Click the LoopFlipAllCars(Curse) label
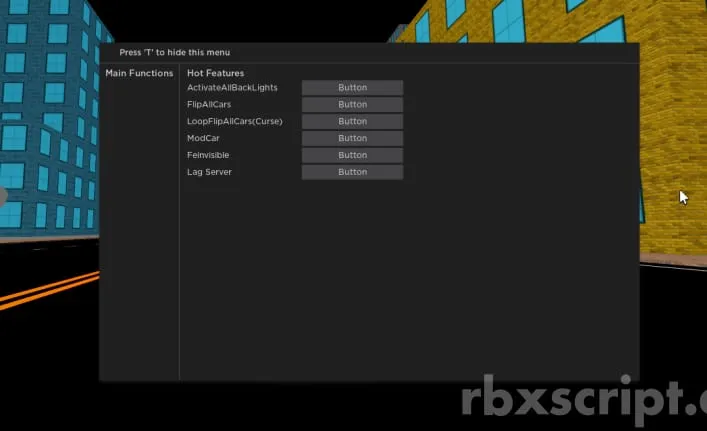Viewport: 707px width, 431px height. point(234,121)
